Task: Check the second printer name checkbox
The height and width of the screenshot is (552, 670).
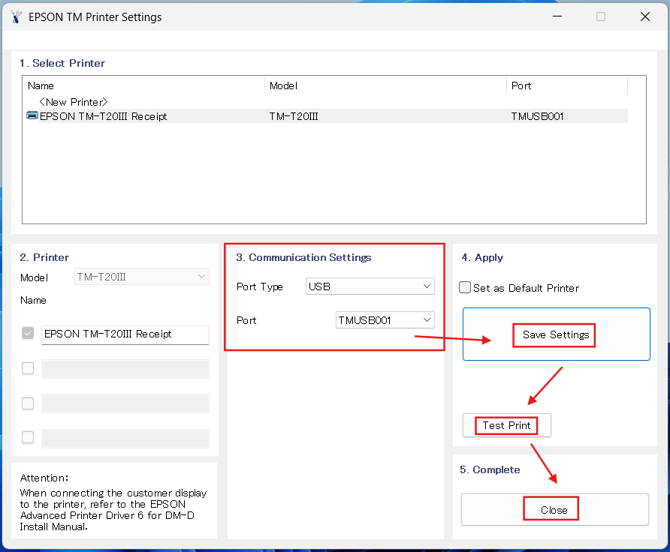Action: click(x=28, y=369)
